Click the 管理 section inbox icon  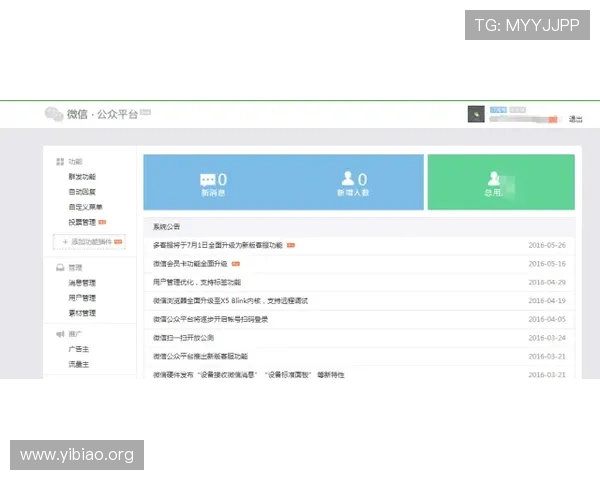[60, 268]
